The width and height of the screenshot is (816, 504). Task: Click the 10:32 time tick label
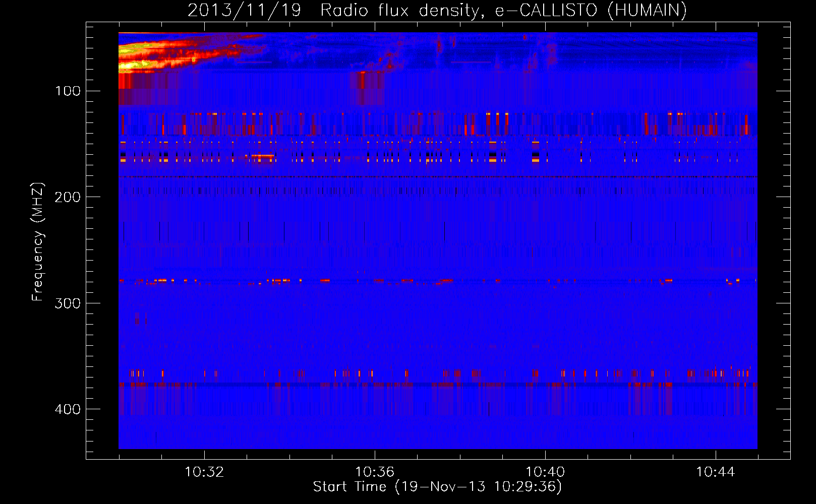[204, 472]
